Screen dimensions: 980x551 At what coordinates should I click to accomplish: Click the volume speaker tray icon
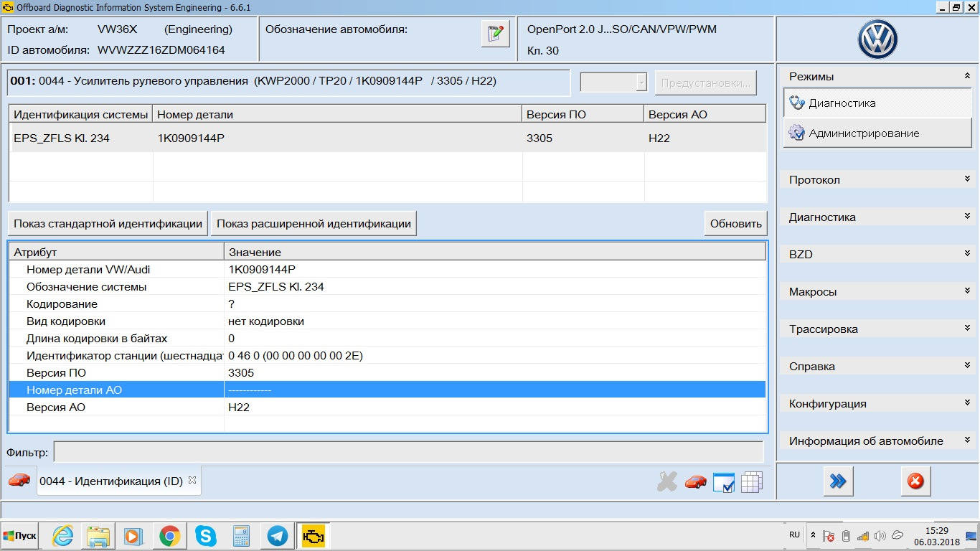point(880,536)
